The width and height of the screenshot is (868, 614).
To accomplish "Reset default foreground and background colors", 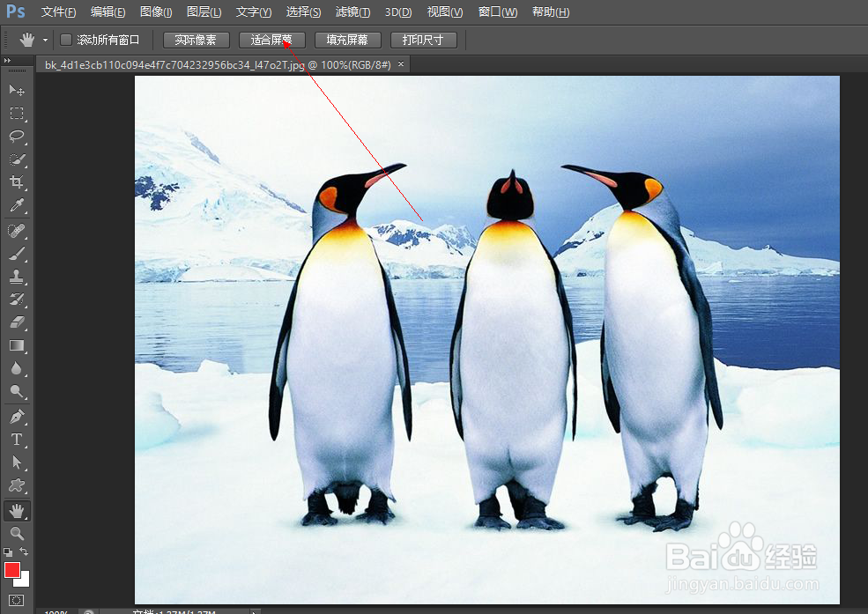I will [8, 551].
